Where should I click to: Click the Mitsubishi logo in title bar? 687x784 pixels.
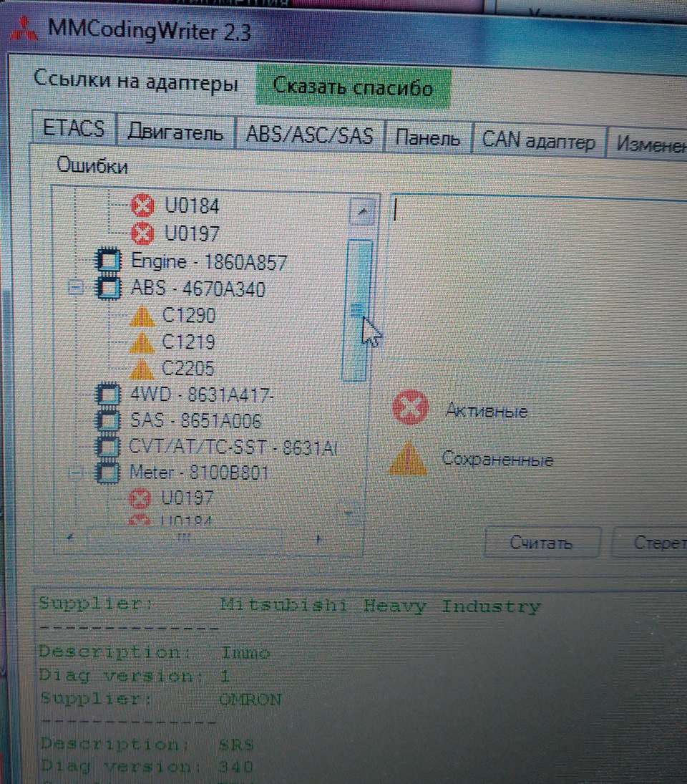coord(24,29)
